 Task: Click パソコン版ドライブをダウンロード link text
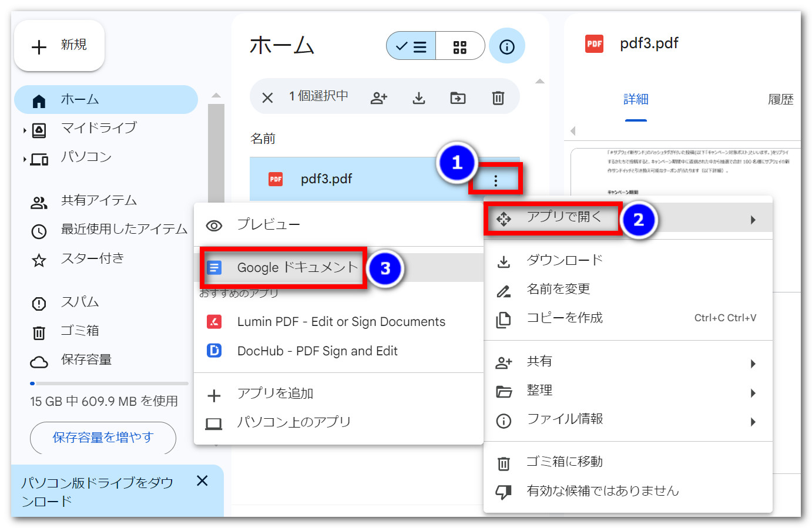(97, 492)
